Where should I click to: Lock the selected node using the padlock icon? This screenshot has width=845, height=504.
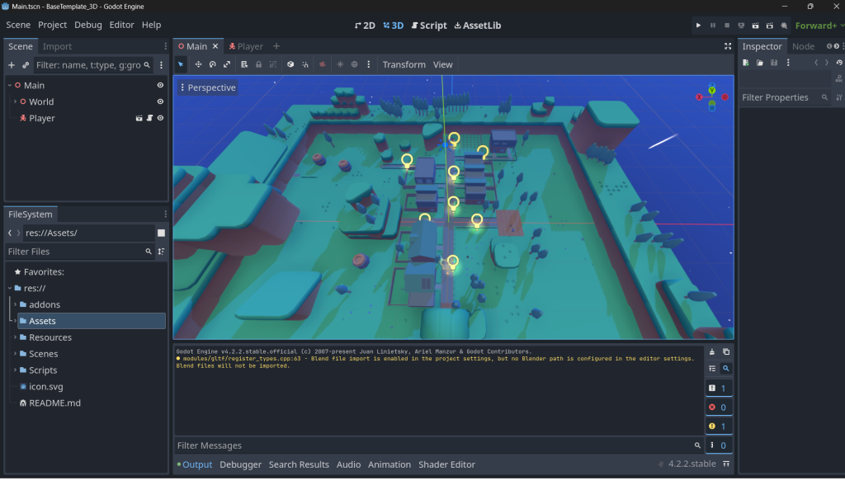259,64
